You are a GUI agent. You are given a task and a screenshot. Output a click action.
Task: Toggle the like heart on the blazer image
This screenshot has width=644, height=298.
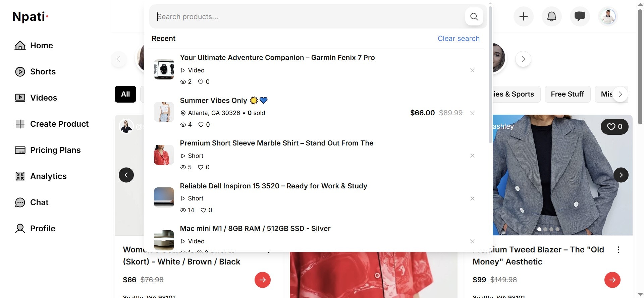pyautogui.click(x=611, y=126)
